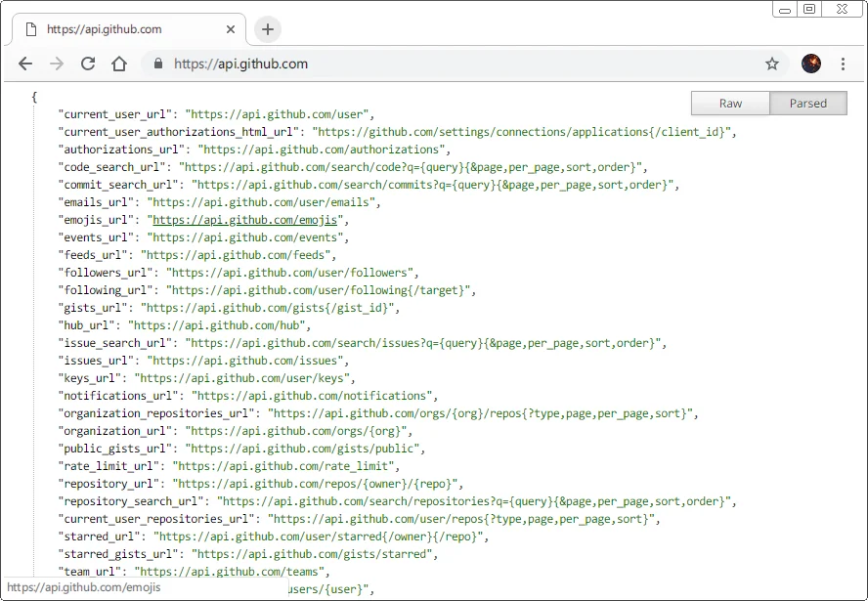This screenshot has height=601, width=868.
Task: Click the browser back navigation arrow
Action: click(x=25, y=63)
